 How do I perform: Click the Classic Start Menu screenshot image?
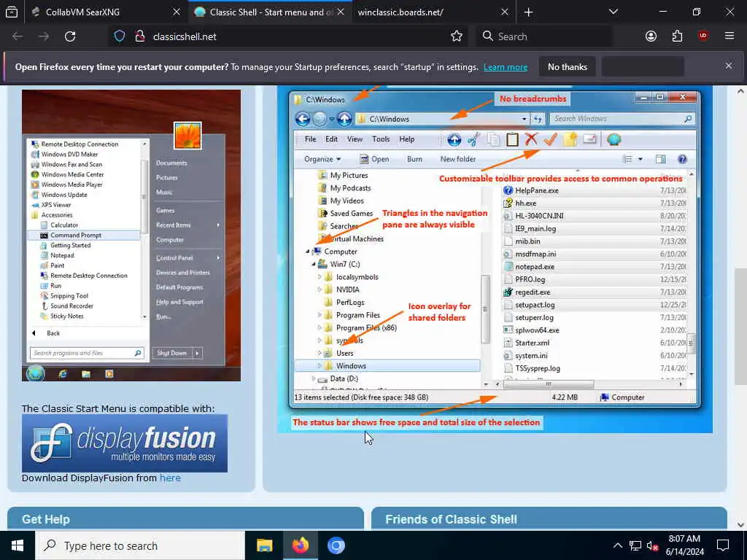[x=131, y=236]
